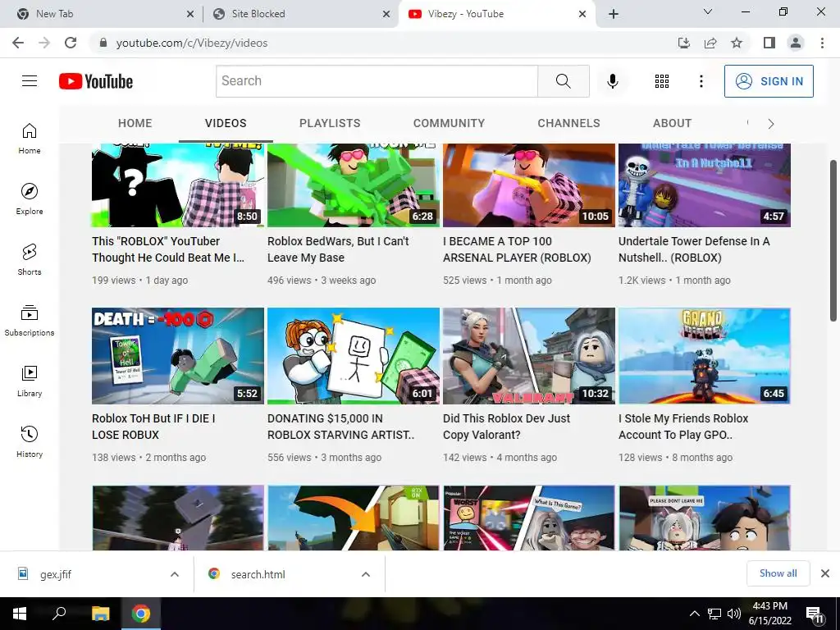This screenshot has height=630, width=840.
Task: Bookmark this page with the star
Action: (737, 43)
